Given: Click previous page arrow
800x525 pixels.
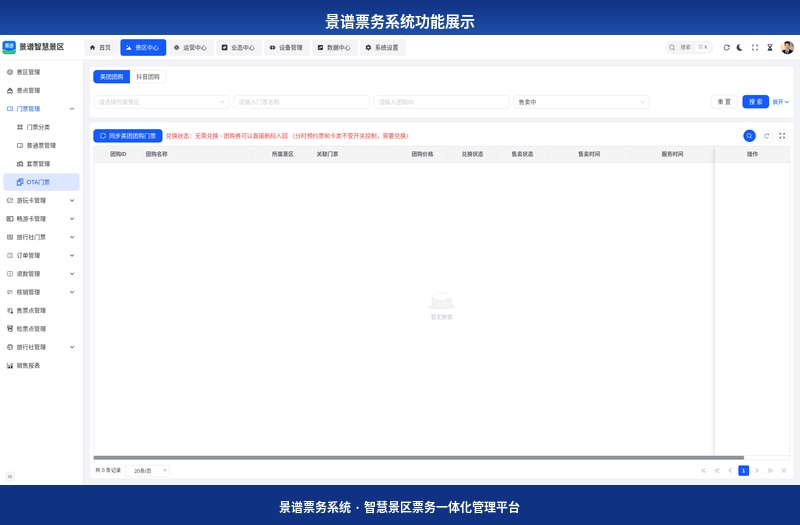Looking at the screenshot, I should click(x=730, y=470).
